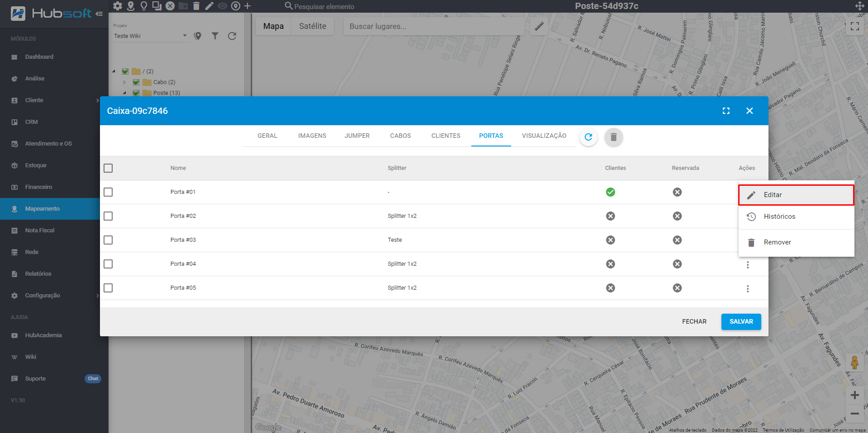Viewport: 868px width, 433px height.
Task: Open actions menu for Porta #05
Action: pyautogui.click(x=748, y=289)
